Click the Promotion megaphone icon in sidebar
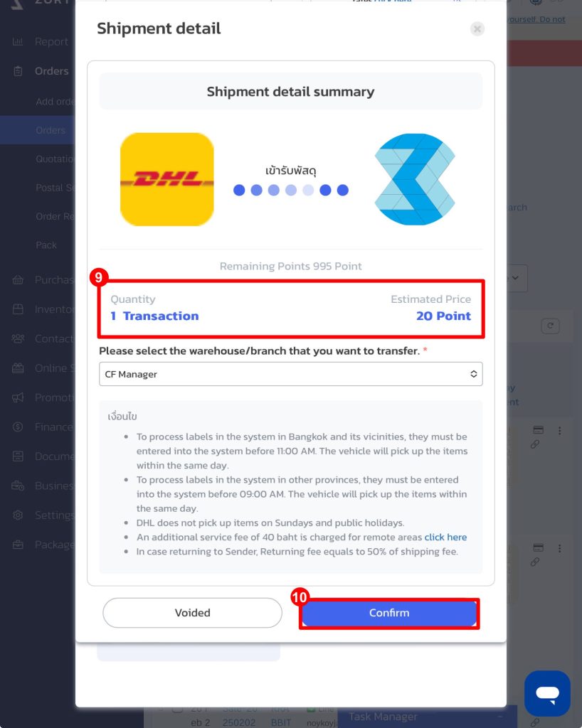The height and width of the screenshot is (728, 582). pyautogui.click(x=18, y=397)
